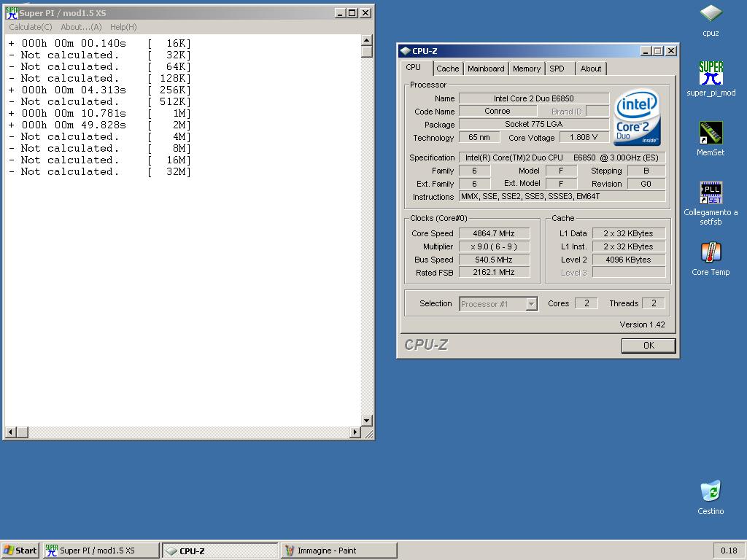The image size is (747, 560).
Task: Click the 32M Not calculated line
Action: coord(99,171)
